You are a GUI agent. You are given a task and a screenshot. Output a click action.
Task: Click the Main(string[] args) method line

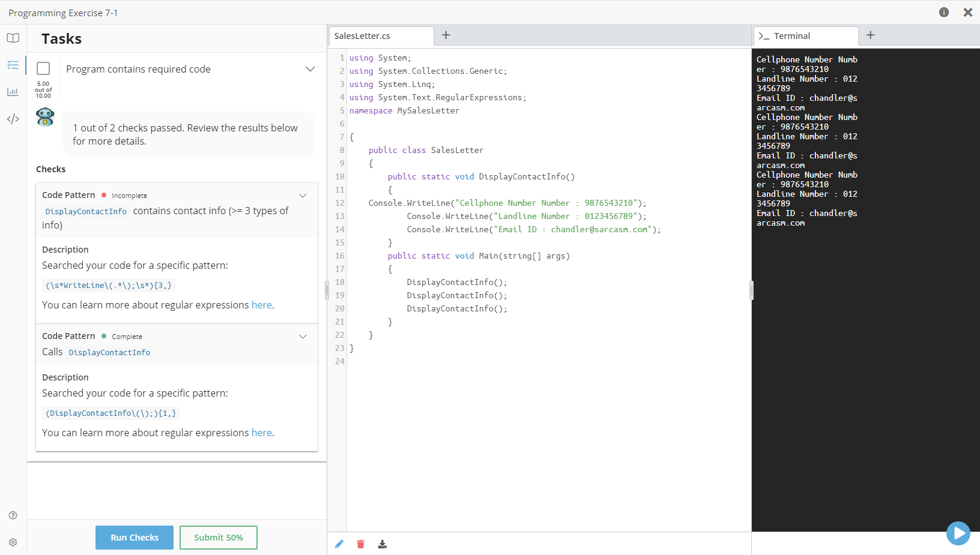coord(479,256)
